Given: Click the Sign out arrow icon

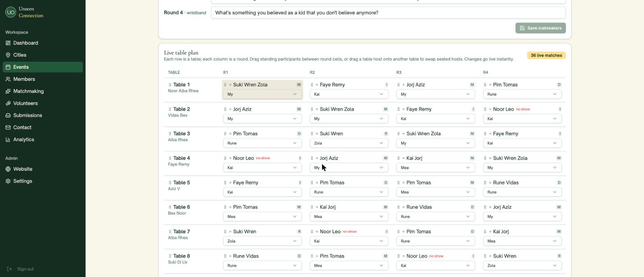Looking at the screenshot, I should pyautogui.click(x=9, y=269).
